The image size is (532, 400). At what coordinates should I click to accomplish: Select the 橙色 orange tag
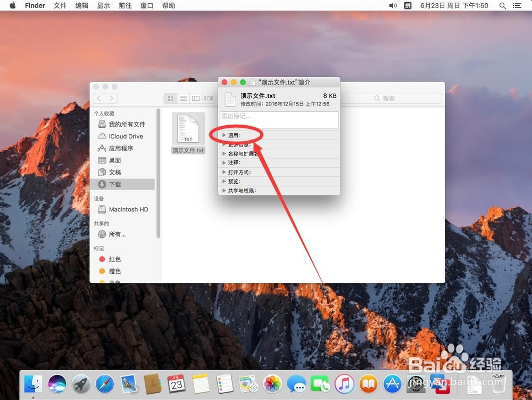[x=122, y=271]
